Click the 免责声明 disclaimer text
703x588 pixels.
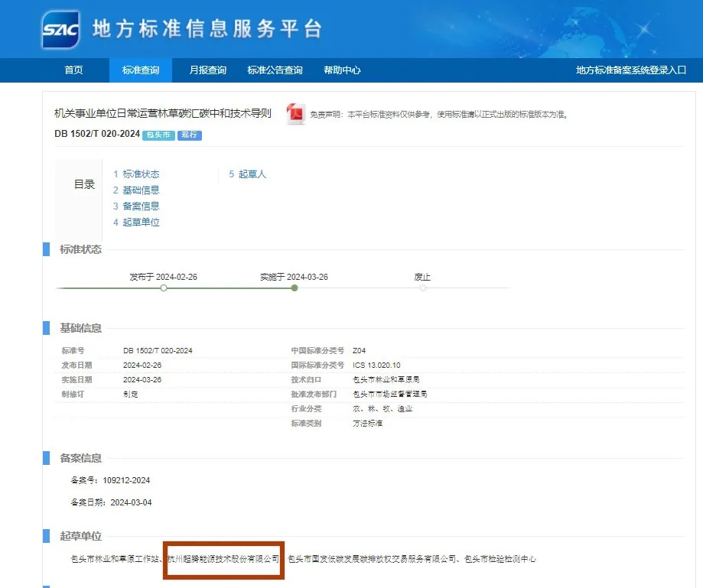(x=439, y=115)
